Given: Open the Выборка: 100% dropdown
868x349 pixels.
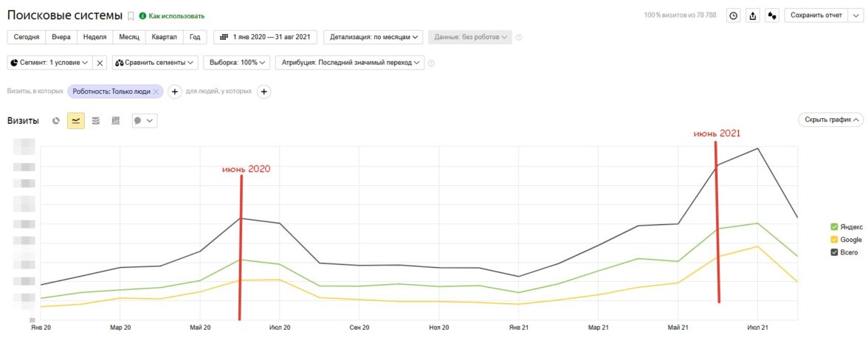Looking at the screenshot, I should [x=237, y=63].
